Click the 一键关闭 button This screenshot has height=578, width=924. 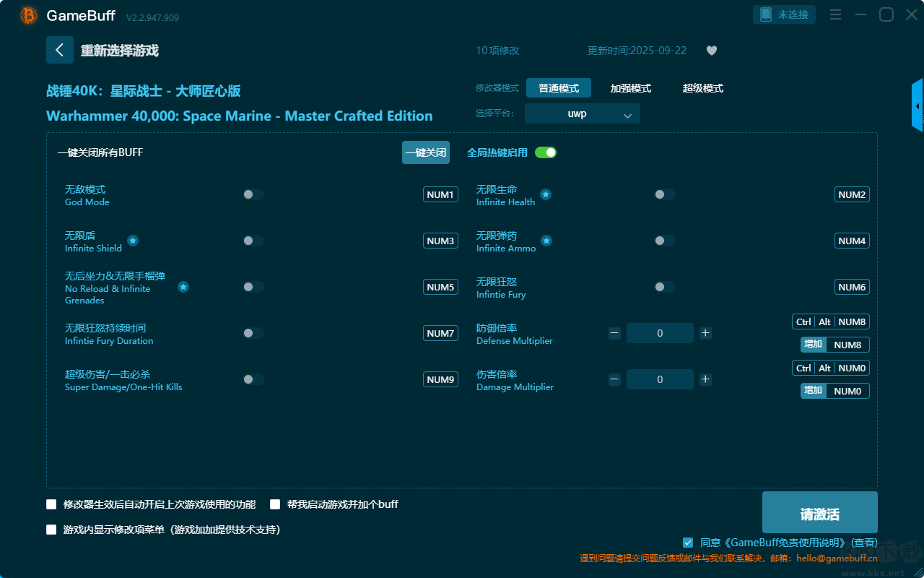[426, 152]
